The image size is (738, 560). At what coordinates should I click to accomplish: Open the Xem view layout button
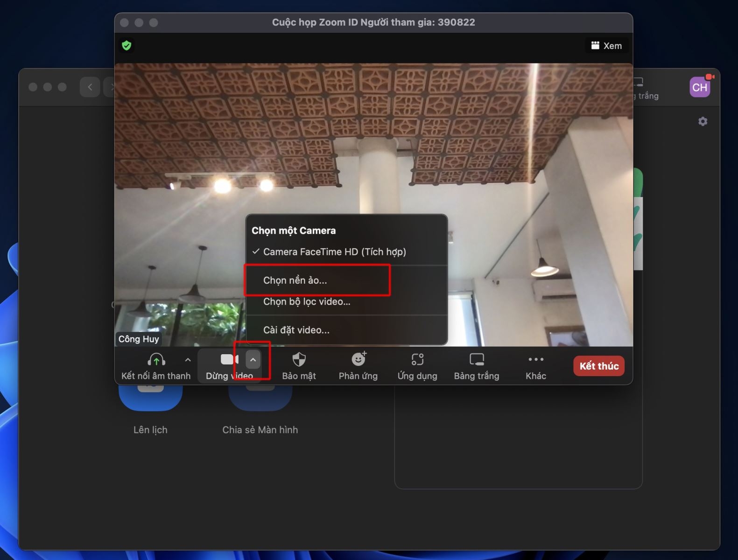[x=606, y=46]
